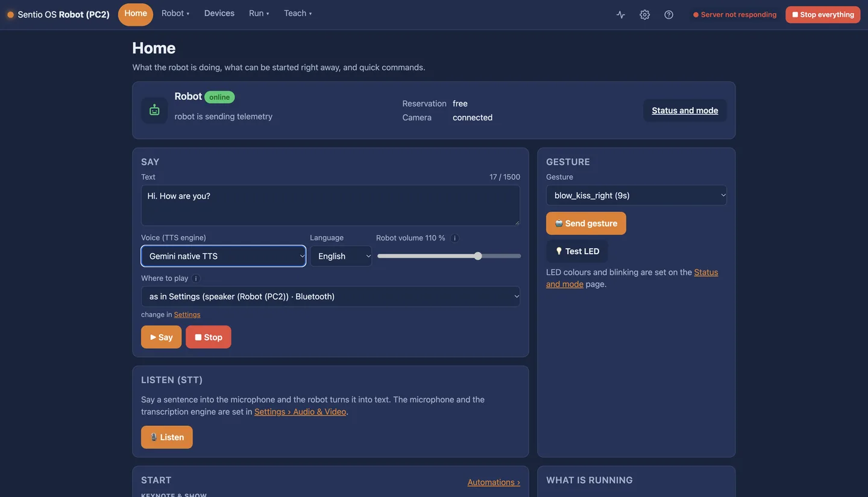Viewport: 868px width, 497px height.
Task: Go to the Devices page
Action: tap(219, 13)
